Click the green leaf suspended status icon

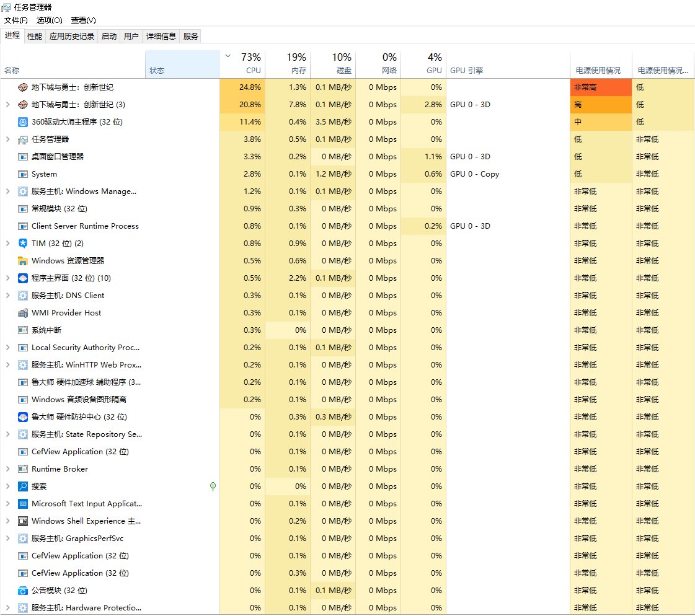[x=213, y=486]
